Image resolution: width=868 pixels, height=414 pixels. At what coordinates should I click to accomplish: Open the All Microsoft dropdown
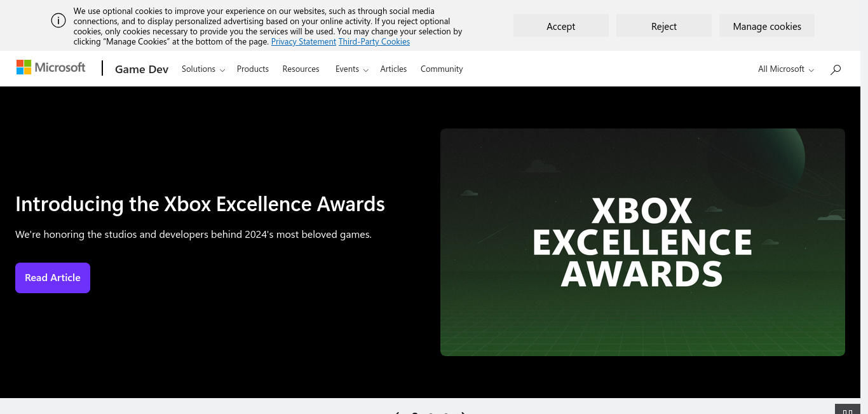(786, 69)
